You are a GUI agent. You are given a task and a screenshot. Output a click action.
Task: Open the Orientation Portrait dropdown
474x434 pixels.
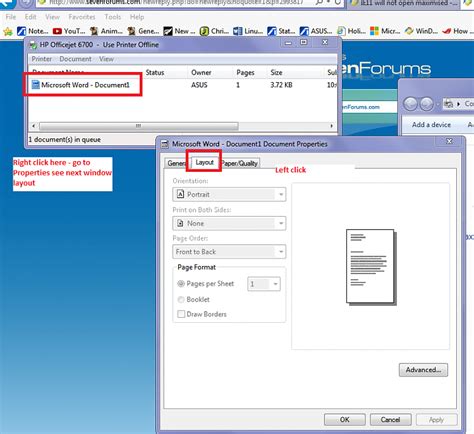pos(229,194)
